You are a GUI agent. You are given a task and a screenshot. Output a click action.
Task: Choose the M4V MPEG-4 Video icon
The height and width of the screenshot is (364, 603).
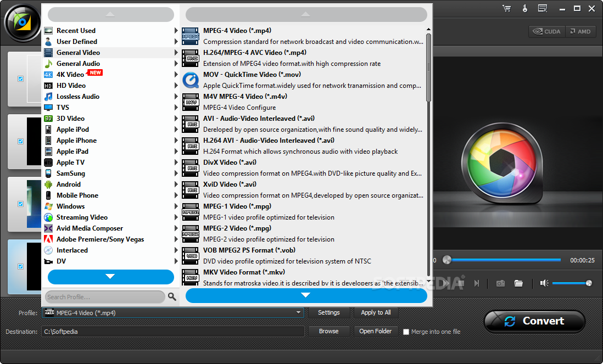[191, 102]
